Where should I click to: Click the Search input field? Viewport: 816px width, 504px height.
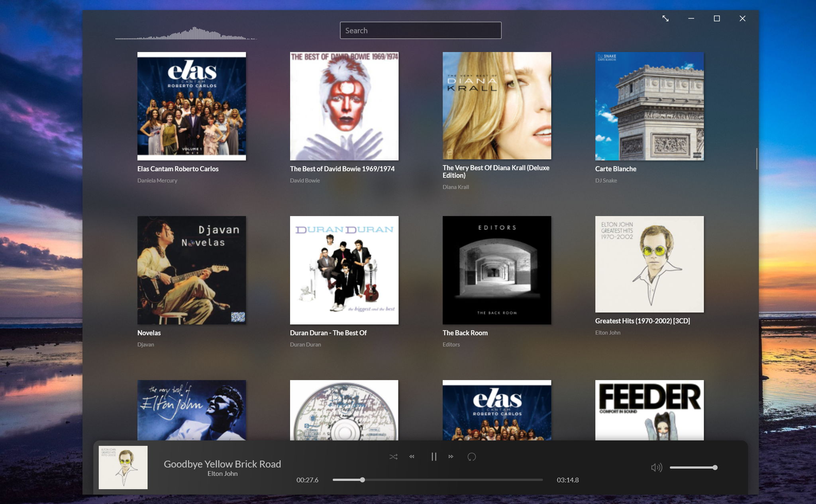click(420, 30)
